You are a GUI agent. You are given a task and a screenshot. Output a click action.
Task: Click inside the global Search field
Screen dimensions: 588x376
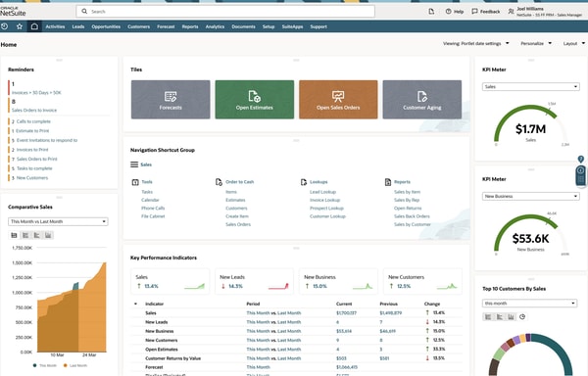click(225, 11)
